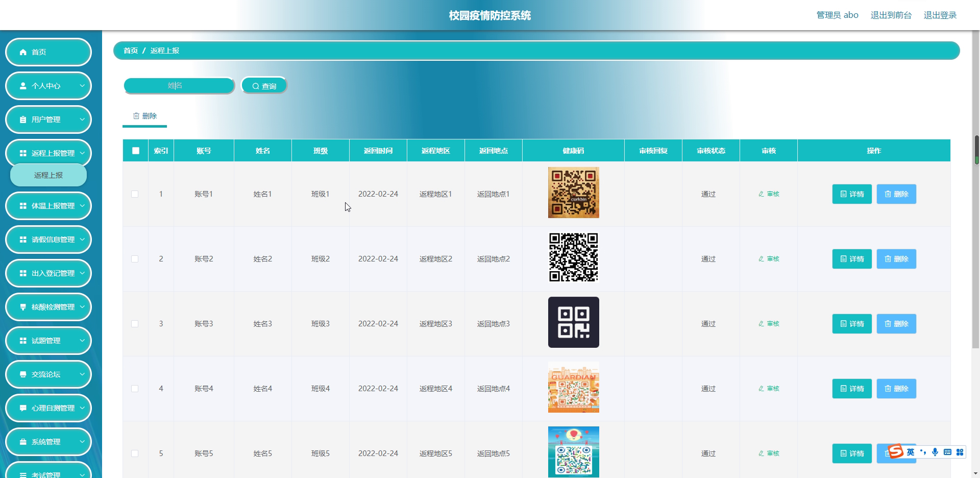
Task: Click the edit pencil 审核 icon for row 4
Action: pos(761,389)
